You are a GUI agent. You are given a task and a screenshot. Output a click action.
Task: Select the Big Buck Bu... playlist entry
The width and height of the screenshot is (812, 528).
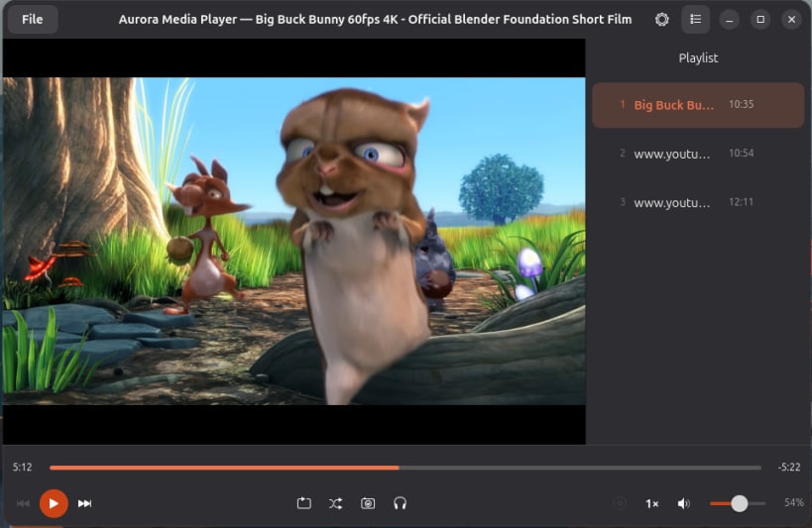(x=698, y=105)
